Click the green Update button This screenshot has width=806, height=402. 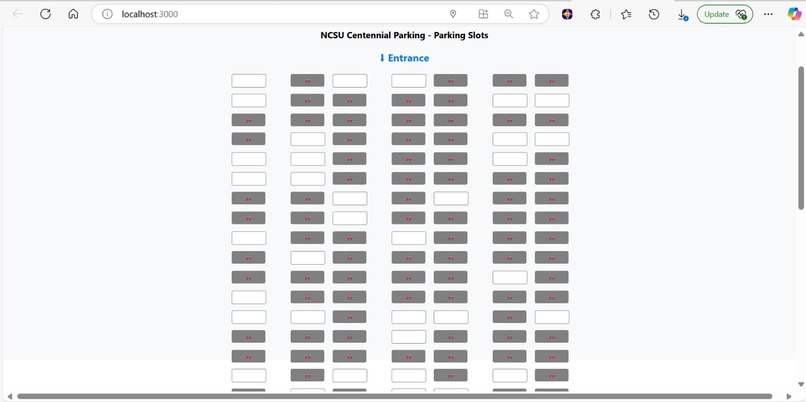tap(725, 14)
